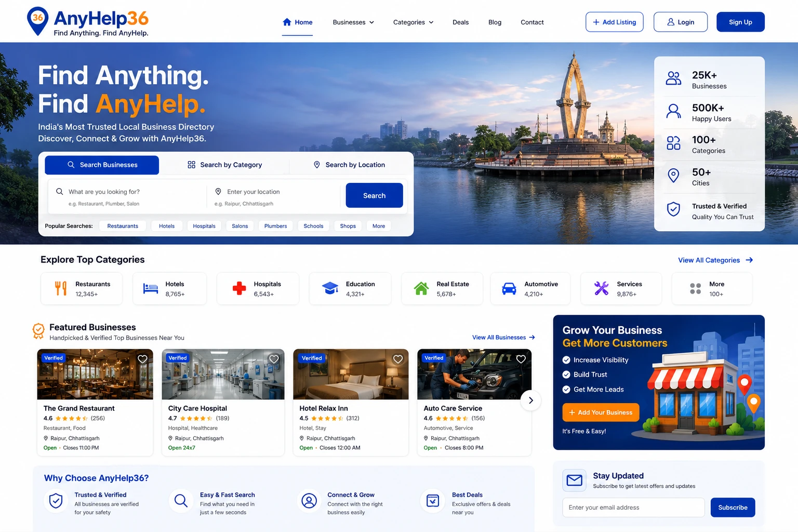This screenshot has width=798, height=532.
Task: Favorite Hotel Relax Inn with heart icon
Action: tap(398, 359)
